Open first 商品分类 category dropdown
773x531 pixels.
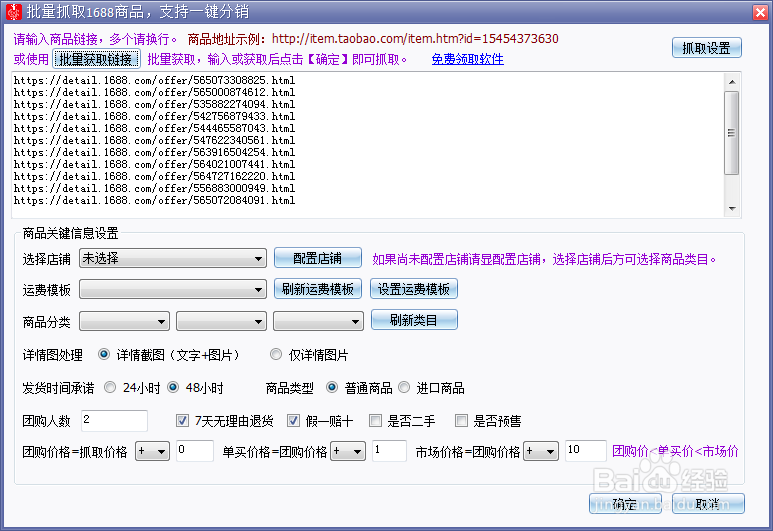click(124, 321)
